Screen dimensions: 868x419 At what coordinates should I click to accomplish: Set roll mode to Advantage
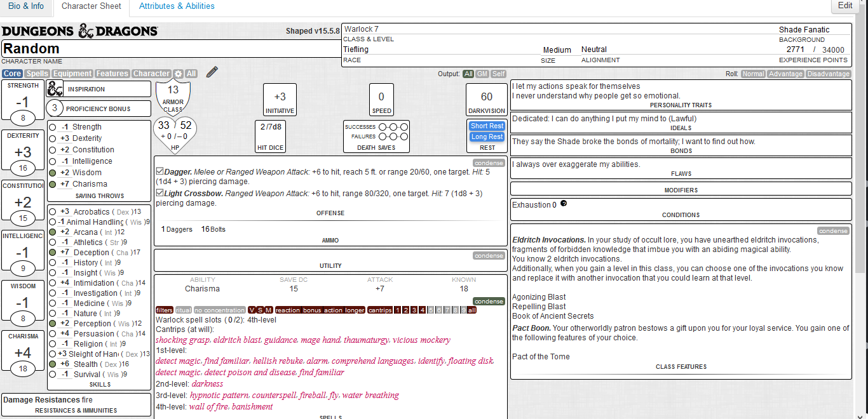(x=785, y=74)
